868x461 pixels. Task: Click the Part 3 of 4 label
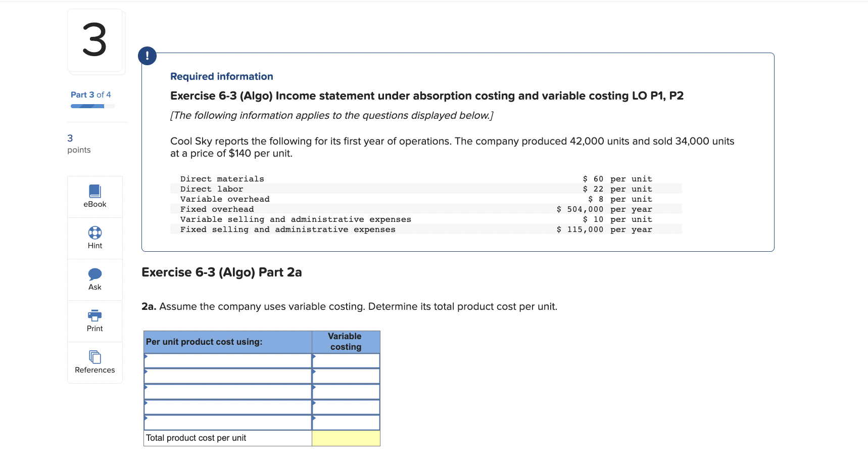[x=91, y=95]
